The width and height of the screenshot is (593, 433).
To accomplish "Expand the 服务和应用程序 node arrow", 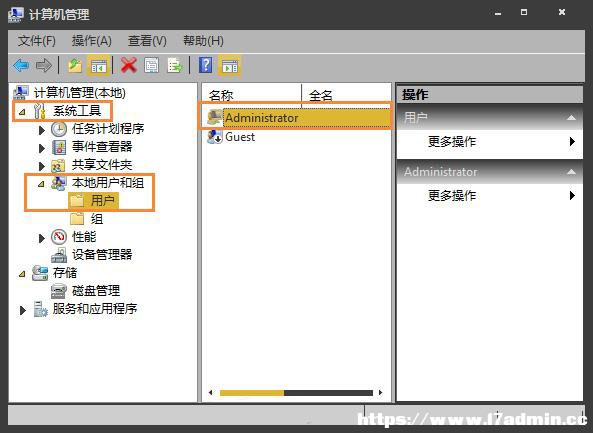I will (23, 310).
